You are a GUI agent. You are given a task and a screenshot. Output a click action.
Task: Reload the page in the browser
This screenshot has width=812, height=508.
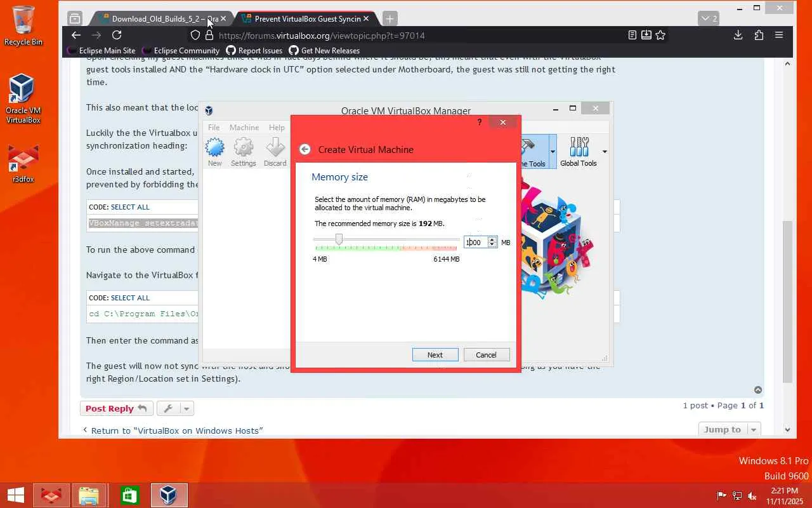117,36
